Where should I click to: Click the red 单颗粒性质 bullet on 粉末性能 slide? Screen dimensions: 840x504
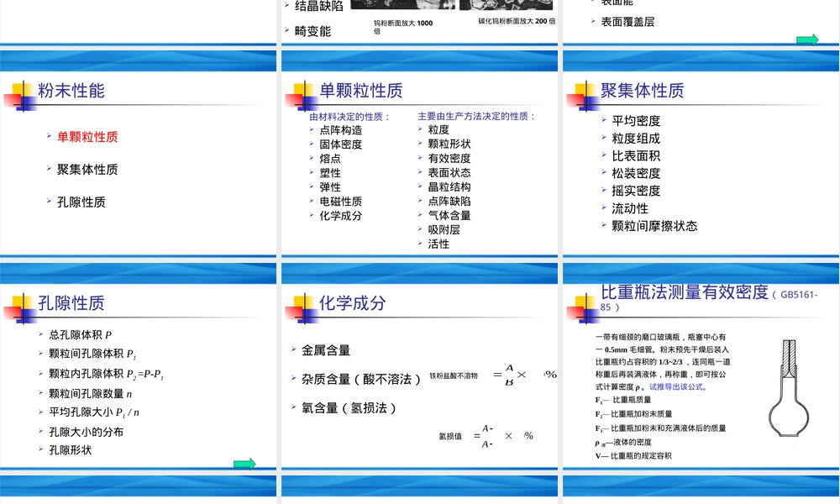tap(87, 137)
